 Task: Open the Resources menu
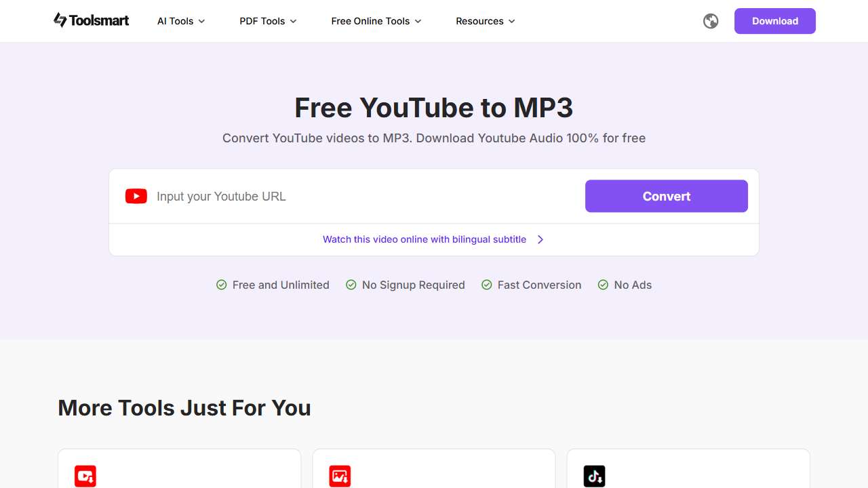[484, 21]
